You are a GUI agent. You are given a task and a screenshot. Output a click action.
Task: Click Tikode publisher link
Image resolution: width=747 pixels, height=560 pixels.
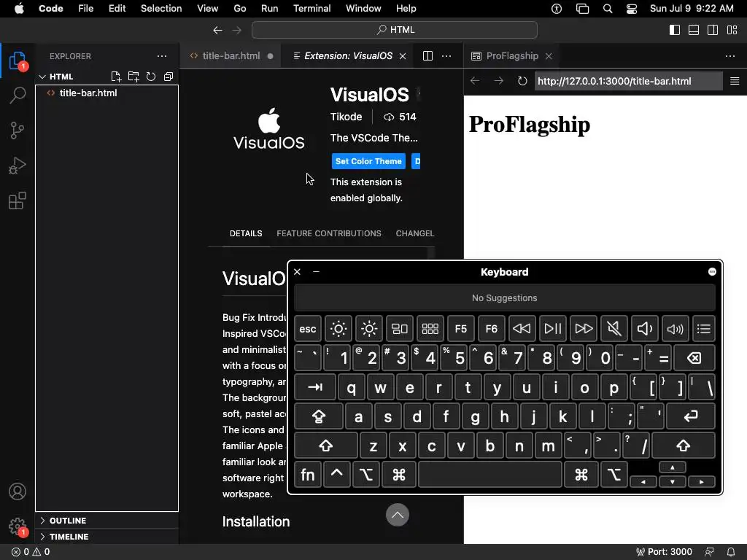346,117
